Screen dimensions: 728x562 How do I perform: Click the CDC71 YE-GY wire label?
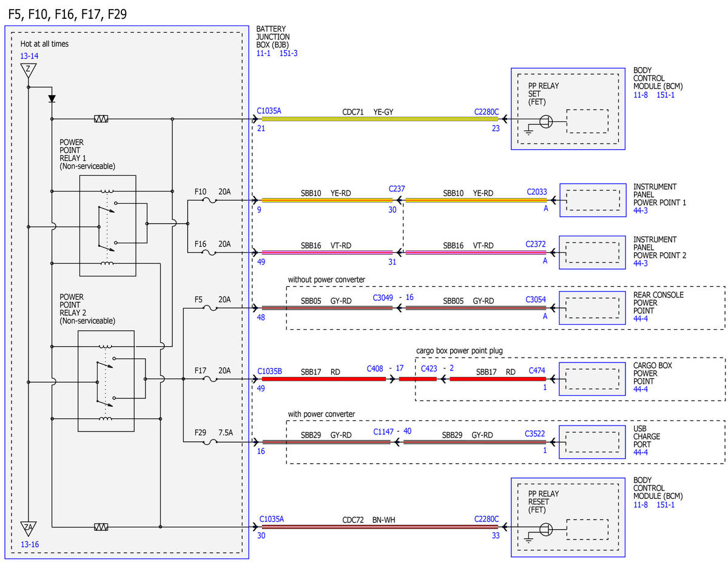click(367, 112)
